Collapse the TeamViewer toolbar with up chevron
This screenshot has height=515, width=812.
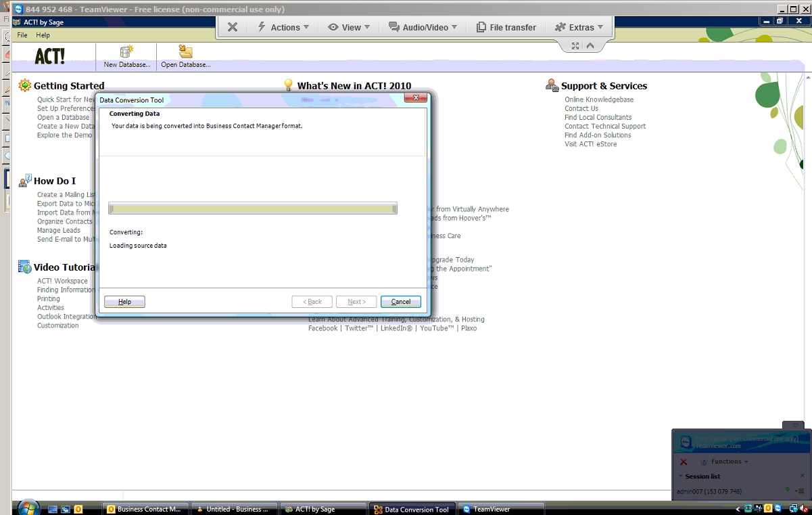coord(590,46)
